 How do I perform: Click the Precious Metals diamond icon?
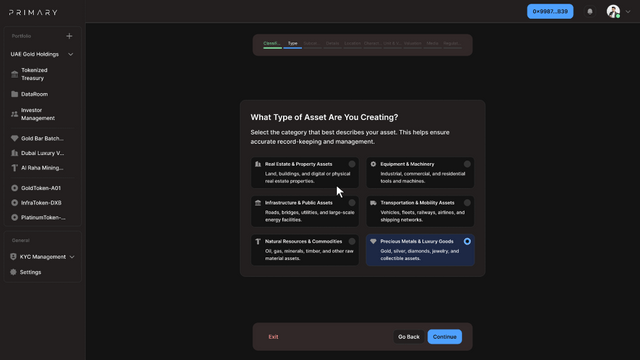click(x=373, y=242)
